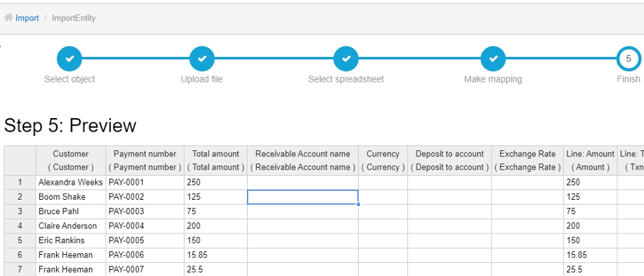
Task: Click the fill handle of the selected cell
Action: point(359,204)
